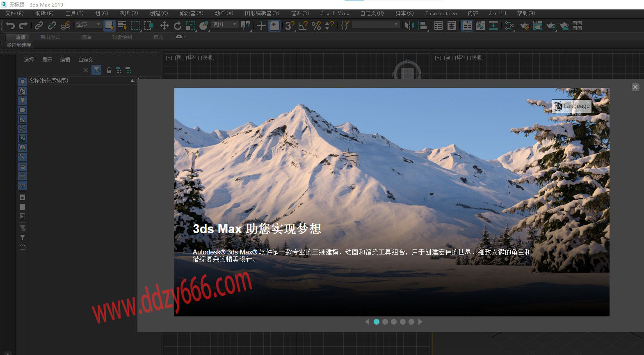Open the named selection sets dropdown
Image resolution: width=644 pixels, height=355 pixels.
(376, 25)
